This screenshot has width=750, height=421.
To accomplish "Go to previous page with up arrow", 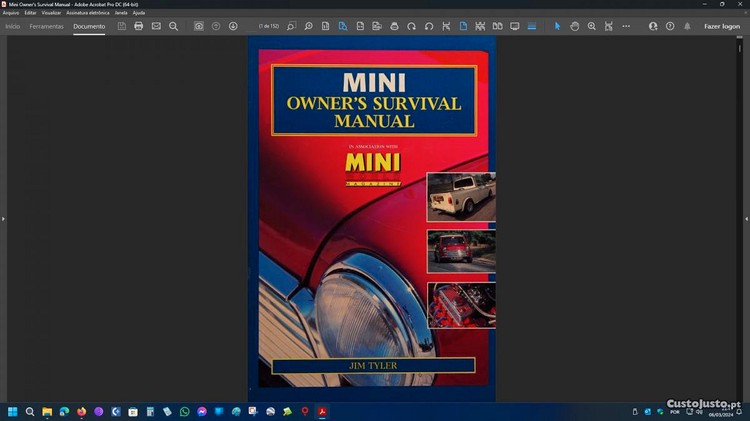I will coord(216,26).
